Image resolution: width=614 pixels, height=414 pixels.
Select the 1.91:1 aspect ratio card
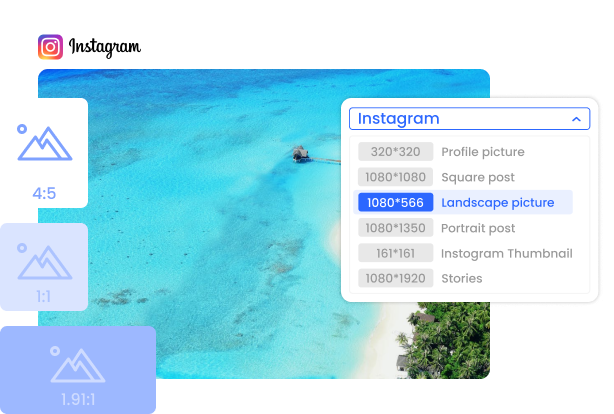78,370
